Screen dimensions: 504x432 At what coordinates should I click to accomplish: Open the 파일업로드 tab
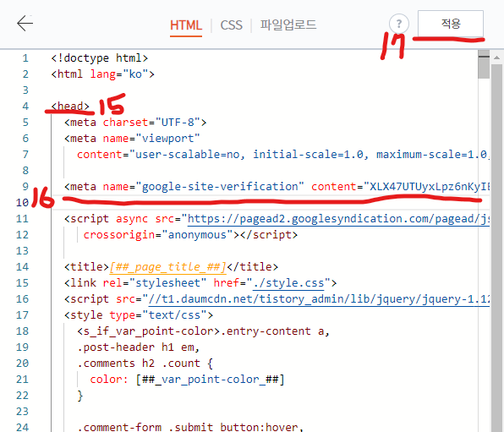coord(288,25)
